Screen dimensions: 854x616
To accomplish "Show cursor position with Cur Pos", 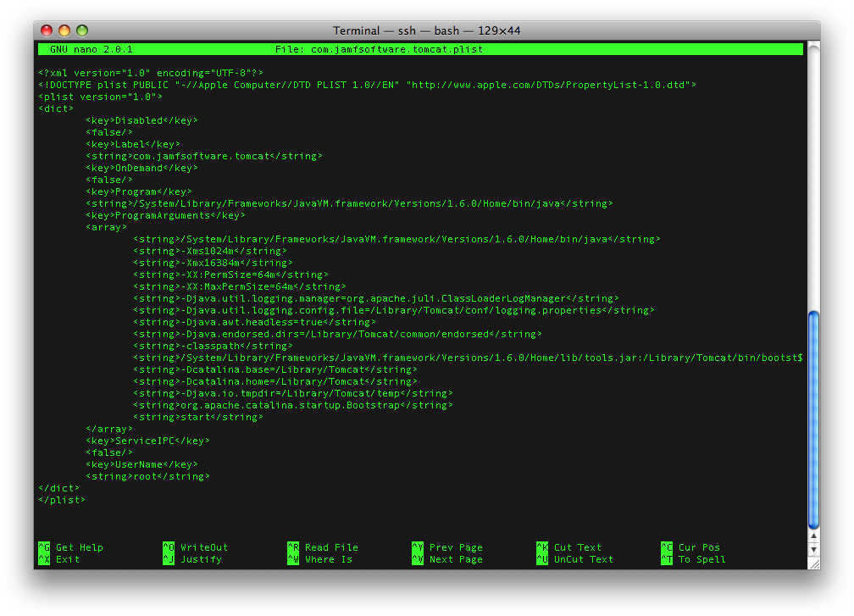I will 696,547.
